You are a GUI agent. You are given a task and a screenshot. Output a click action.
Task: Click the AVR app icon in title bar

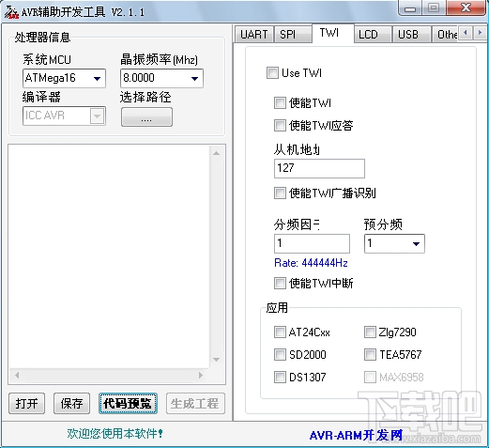(x=11, y=12)
